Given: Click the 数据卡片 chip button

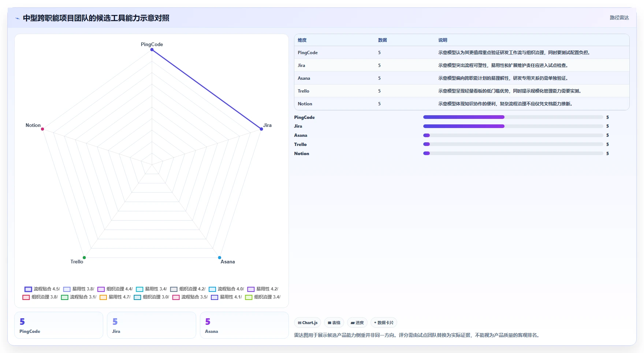Looking at the screenshot, I should (384, 323).
